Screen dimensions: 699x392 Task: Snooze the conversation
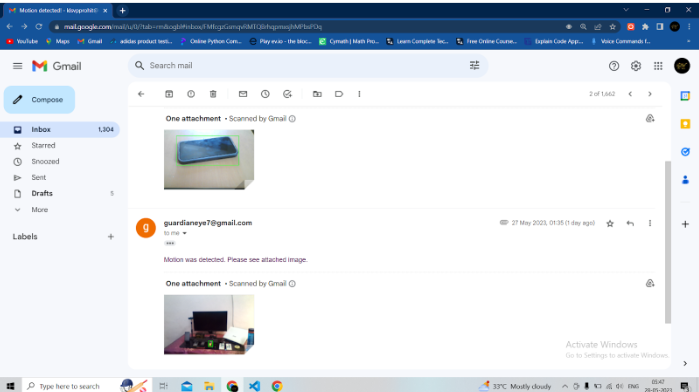265,94
